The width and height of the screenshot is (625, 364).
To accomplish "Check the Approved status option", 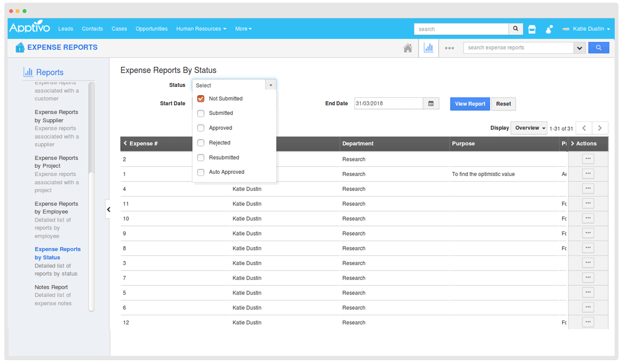I will tap(201, 128).
